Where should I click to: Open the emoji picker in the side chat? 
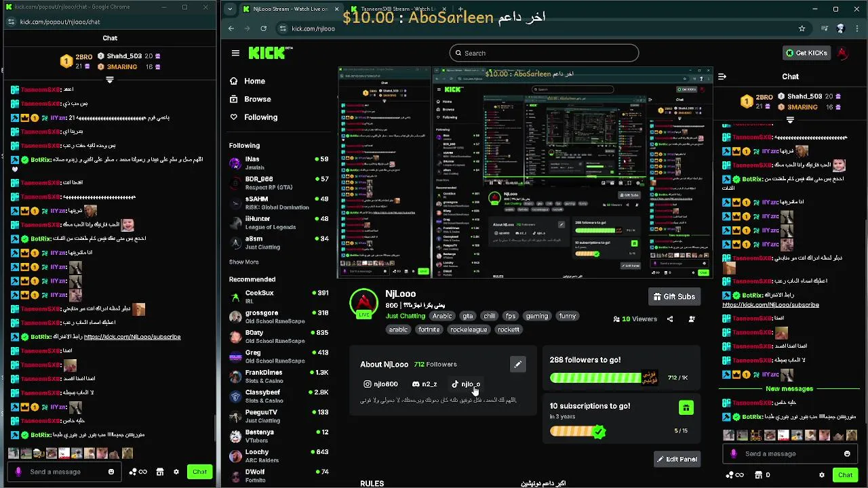click(847, 454)
